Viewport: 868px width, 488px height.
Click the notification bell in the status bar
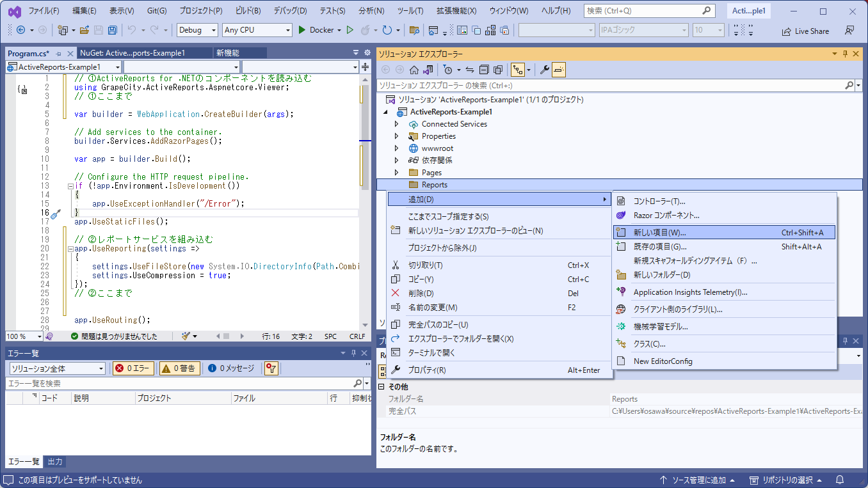coord(840,480)
